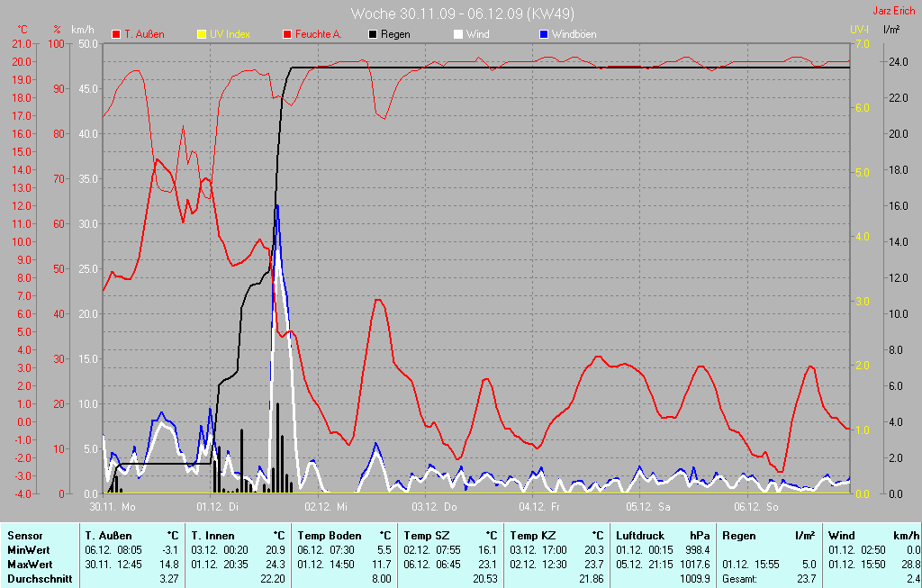922x588 pixels.
Task: Select the T. Außen maximum value '14.8'
Action: point(168,565)
